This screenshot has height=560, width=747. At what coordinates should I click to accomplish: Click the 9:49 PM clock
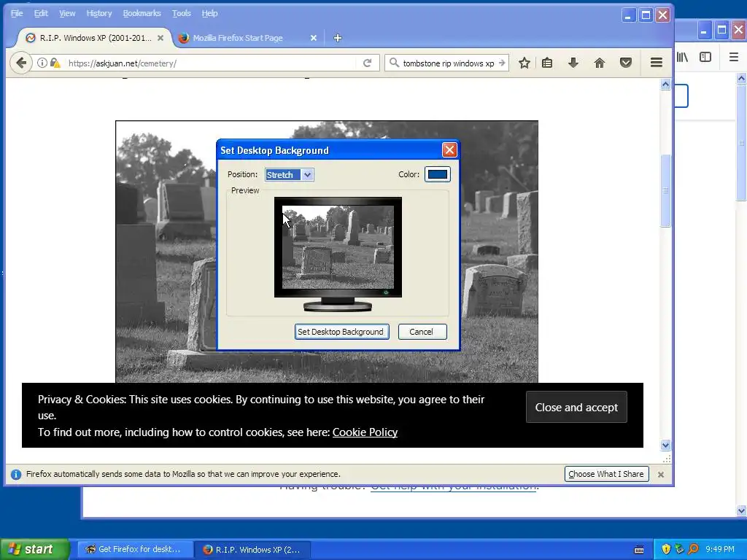(720, 549)
